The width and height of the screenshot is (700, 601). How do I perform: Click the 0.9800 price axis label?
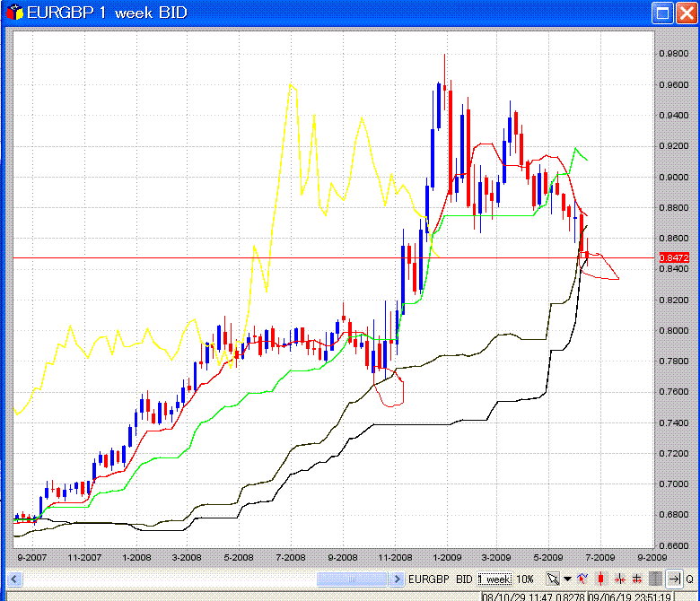(674, 54)
